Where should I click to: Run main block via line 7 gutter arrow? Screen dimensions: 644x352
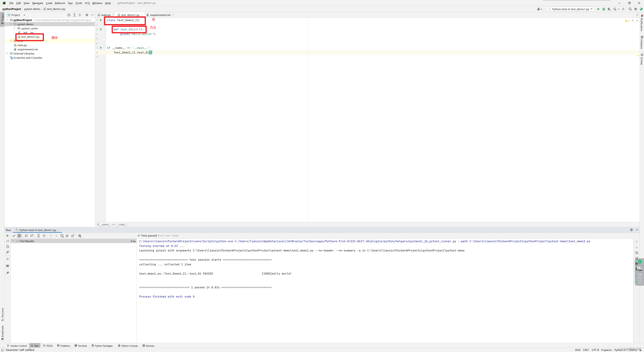101,48
